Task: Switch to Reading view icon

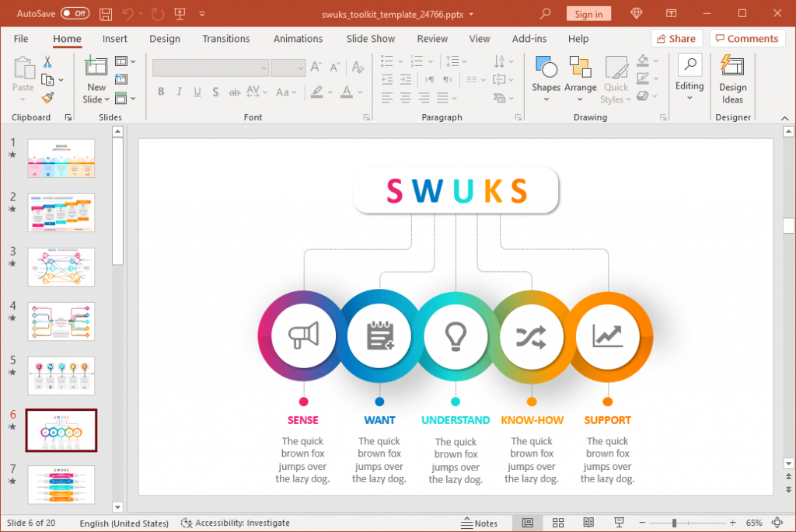Action: click(588, 523)
